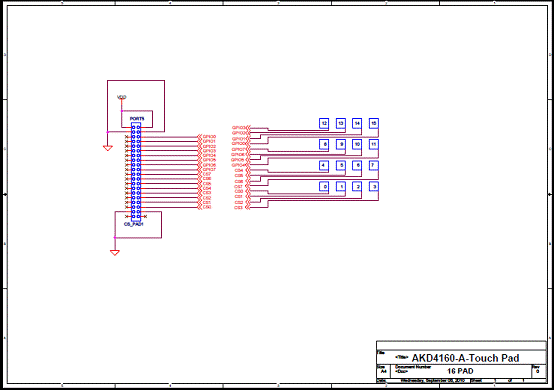
Task: Select touch pad number 7
Action: pos(374,165)
